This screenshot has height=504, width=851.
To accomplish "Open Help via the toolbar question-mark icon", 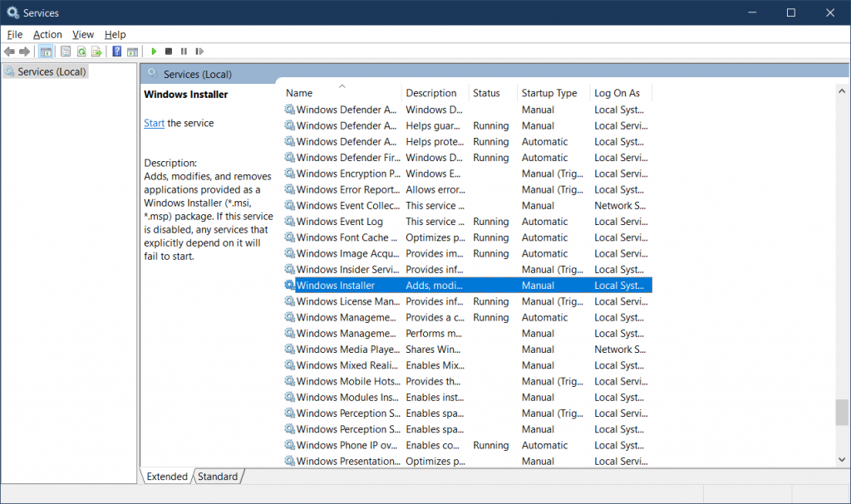I will 116,51.
